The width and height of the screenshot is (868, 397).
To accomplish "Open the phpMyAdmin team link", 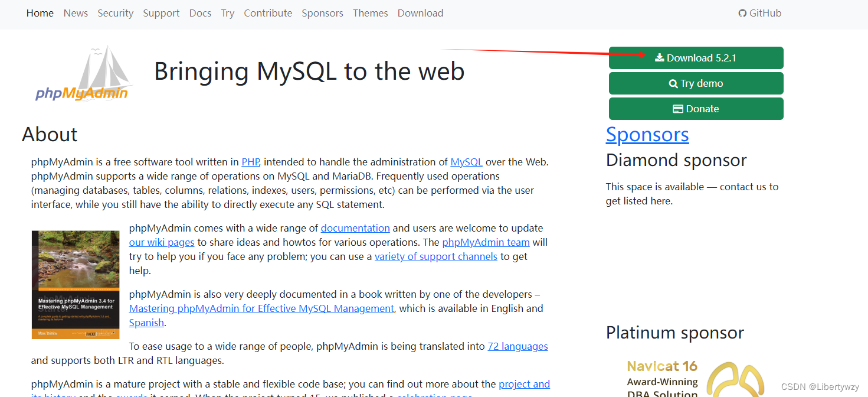I will (486, 242).
